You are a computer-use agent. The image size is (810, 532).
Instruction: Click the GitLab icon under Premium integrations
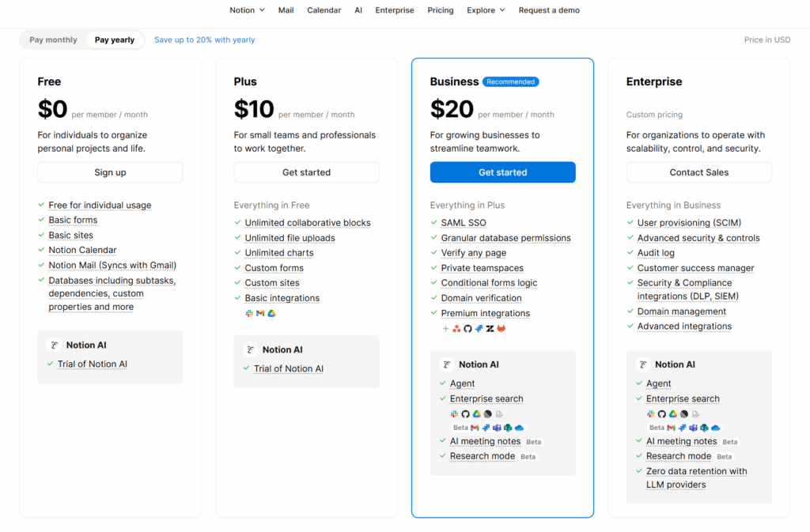click(x=501, y=329)
